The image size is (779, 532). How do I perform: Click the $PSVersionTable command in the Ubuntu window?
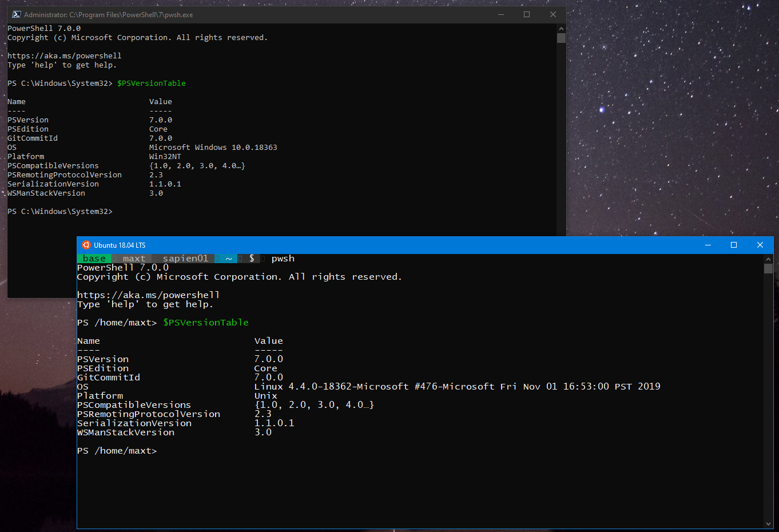tap(206, 323)
